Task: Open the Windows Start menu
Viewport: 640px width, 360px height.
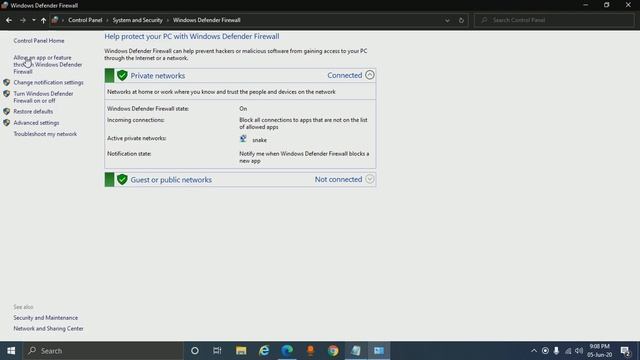Action: coord(11,351)
